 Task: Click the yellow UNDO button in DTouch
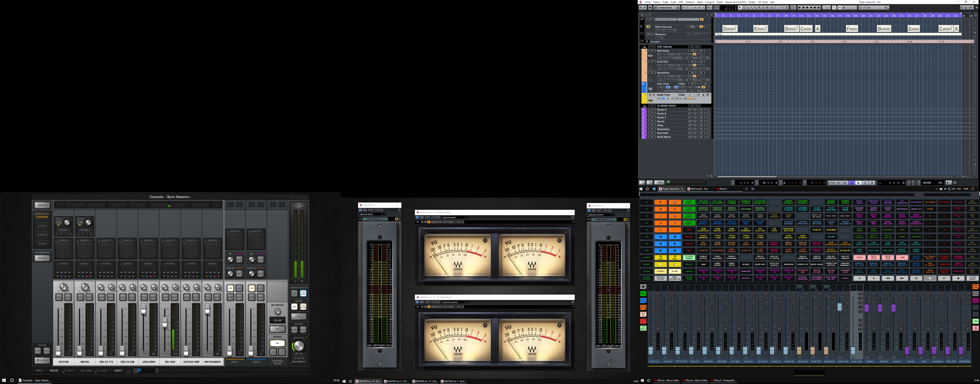(x=660, y=257)
